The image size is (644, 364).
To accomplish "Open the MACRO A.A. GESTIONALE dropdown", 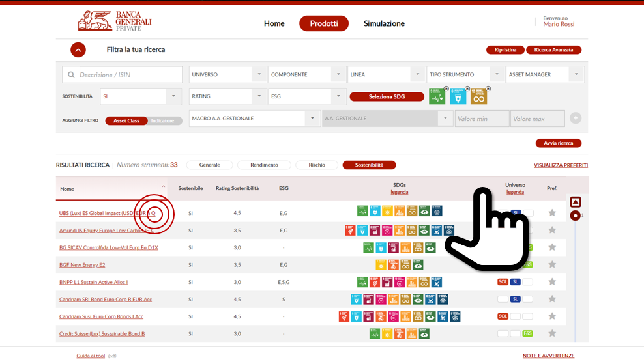I will (254, 119).
